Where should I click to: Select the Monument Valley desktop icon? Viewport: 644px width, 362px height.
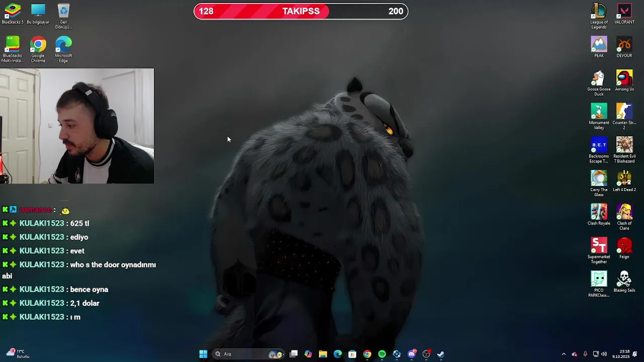tap(599, 117)
